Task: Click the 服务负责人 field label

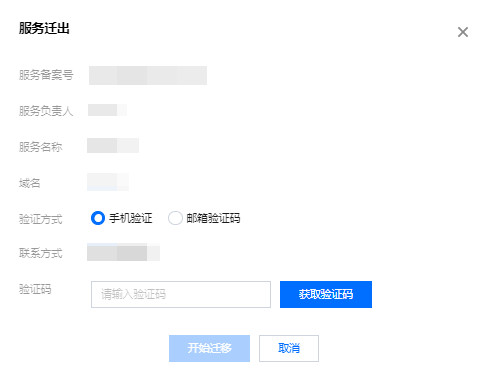Action: tap(46, 111)
